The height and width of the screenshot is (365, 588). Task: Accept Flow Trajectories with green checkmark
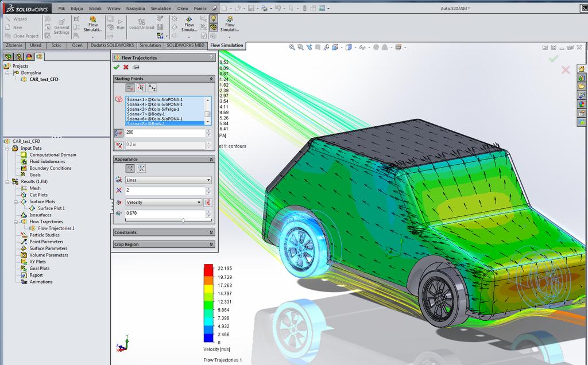tap(116, 67)
